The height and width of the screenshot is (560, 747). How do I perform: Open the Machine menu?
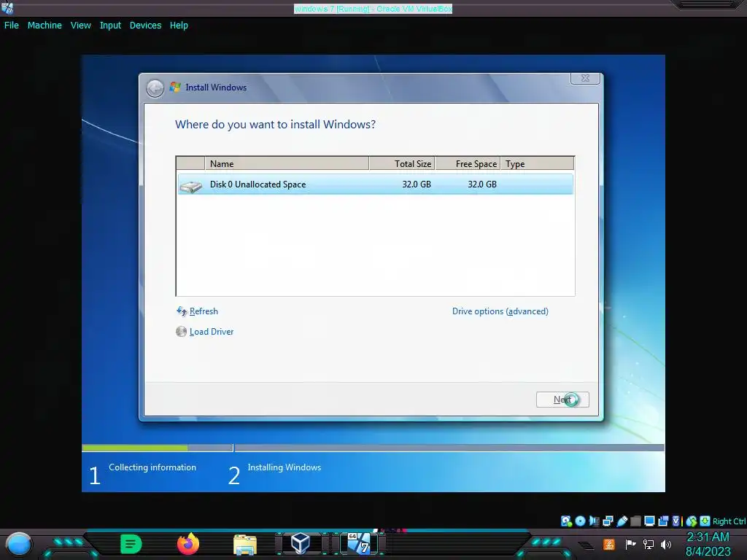click(x=44, y=26)
